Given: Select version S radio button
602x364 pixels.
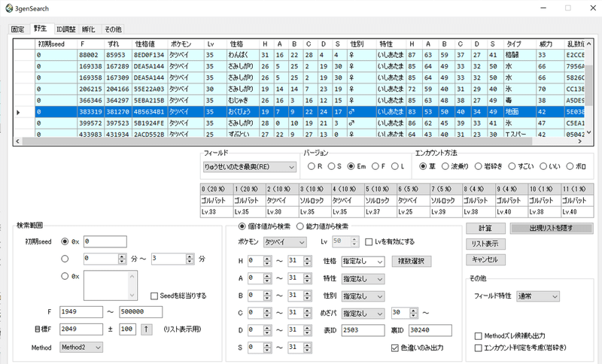Looking at the screenshot, I should click(334, 166).
